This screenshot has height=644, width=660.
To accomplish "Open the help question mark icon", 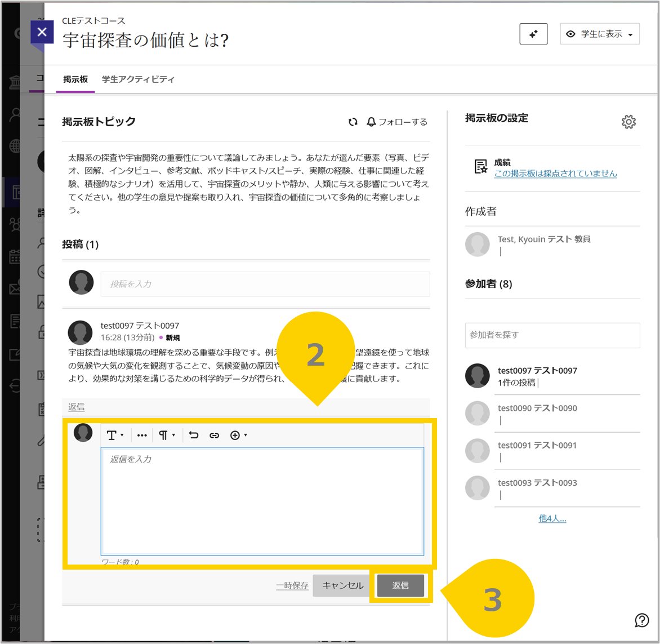I will [x=641, y=620].
